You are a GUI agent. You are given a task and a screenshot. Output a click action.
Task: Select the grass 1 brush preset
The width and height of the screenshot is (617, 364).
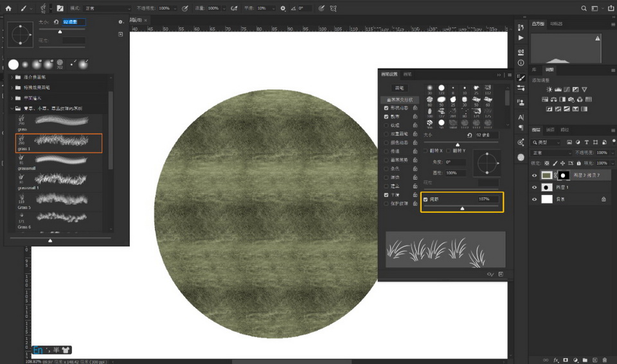click(58, 142)
